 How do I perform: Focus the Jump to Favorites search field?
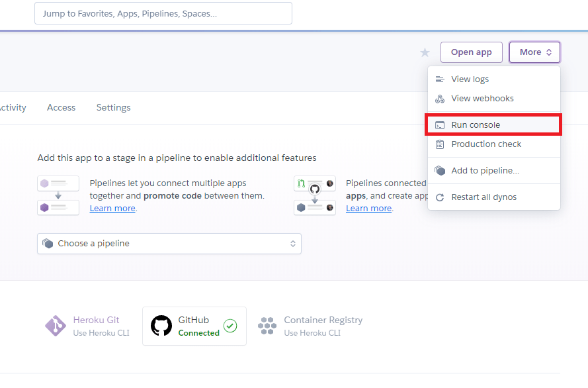pos(163,13)
